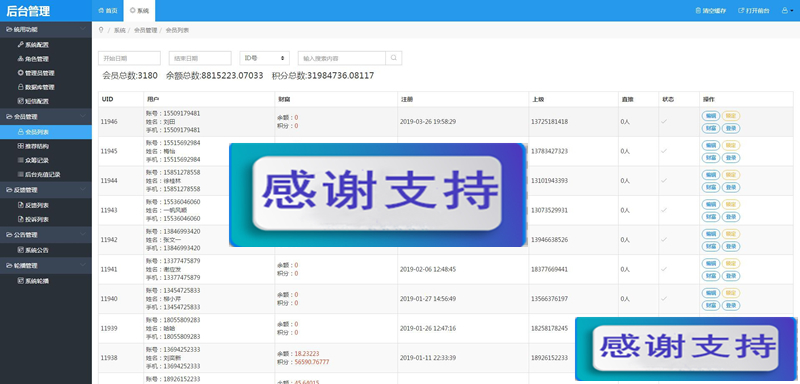Collapse the 反馈管理 group chevron
Image resolution: width=800 pixels, height=384 pixels.
click(x=83, y=189)
